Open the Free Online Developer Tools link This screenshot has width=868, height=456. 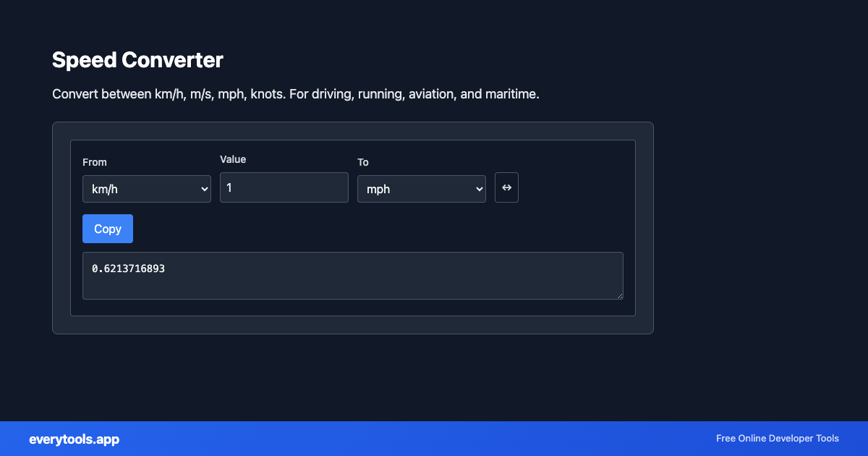pos(777,439)
